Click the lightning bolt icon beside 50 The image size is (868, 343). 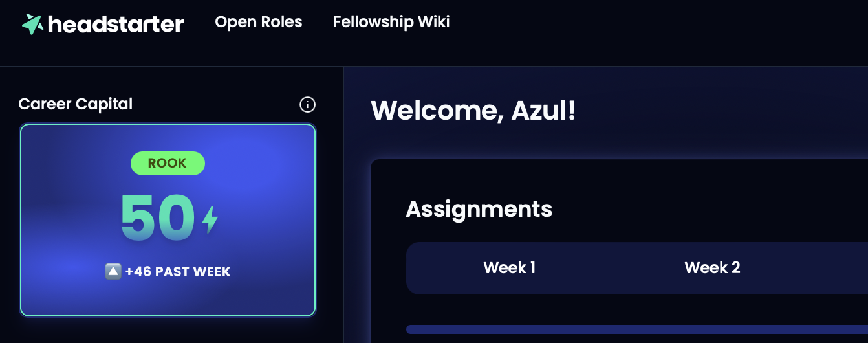210,220
